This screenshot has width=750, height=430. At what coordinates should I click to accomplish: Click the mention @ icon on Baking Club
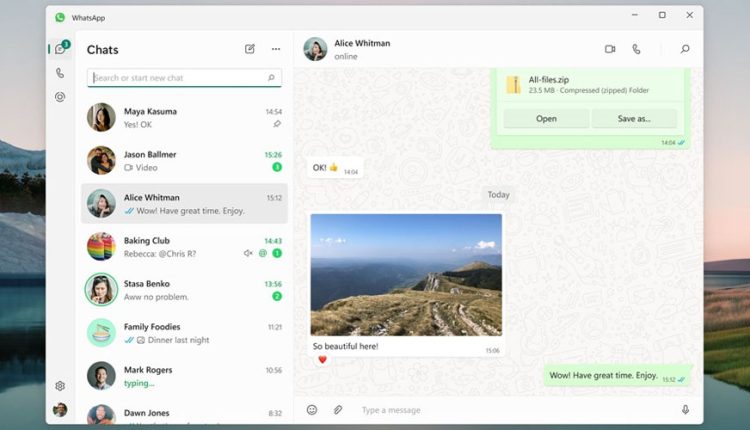[x=263, y=254]
